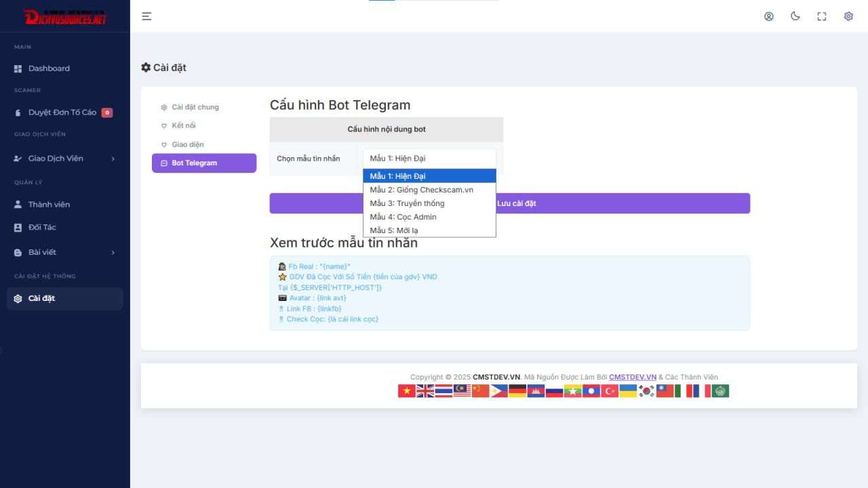The width and height of the screenshot is (868, 488).
Task: Switch to Cài đặt chung tab
Action: coord(195,107)
